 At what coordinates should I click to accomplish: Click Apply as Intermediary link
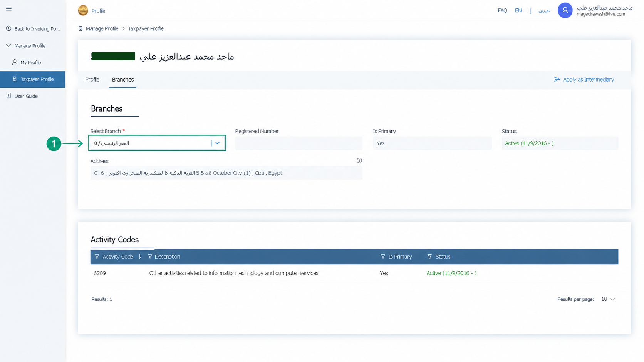pyautogui.click(x=589, y=79)
